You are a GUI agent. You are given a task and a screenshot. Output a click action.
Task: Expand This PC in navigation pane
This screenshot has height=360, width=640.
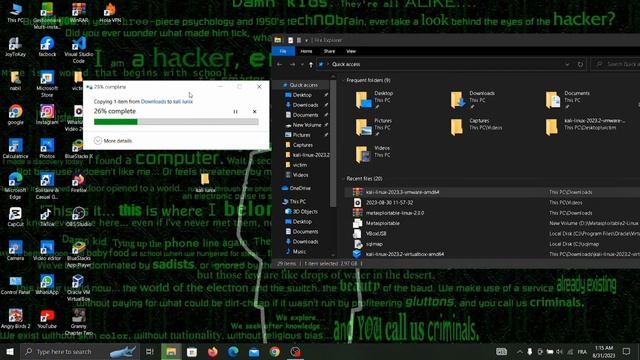point(298,202)
